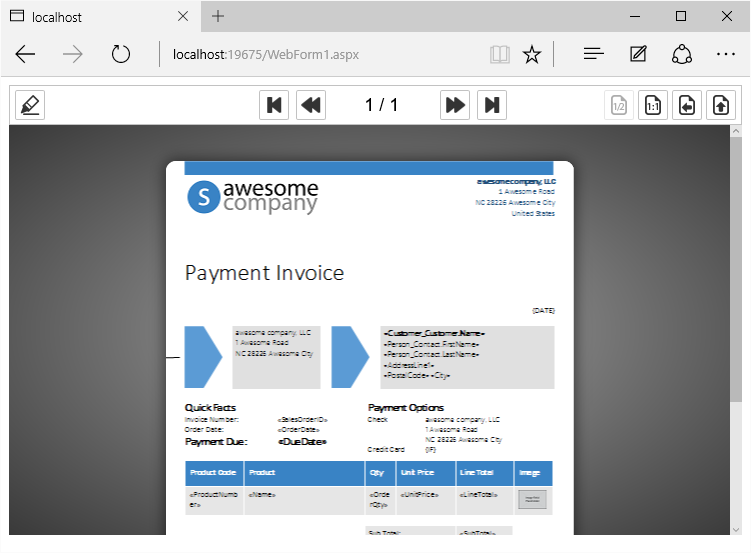The height and width of the screenshot is (553, 751).
Task: Click the page icon with left arrow
Action: [686, 105]
